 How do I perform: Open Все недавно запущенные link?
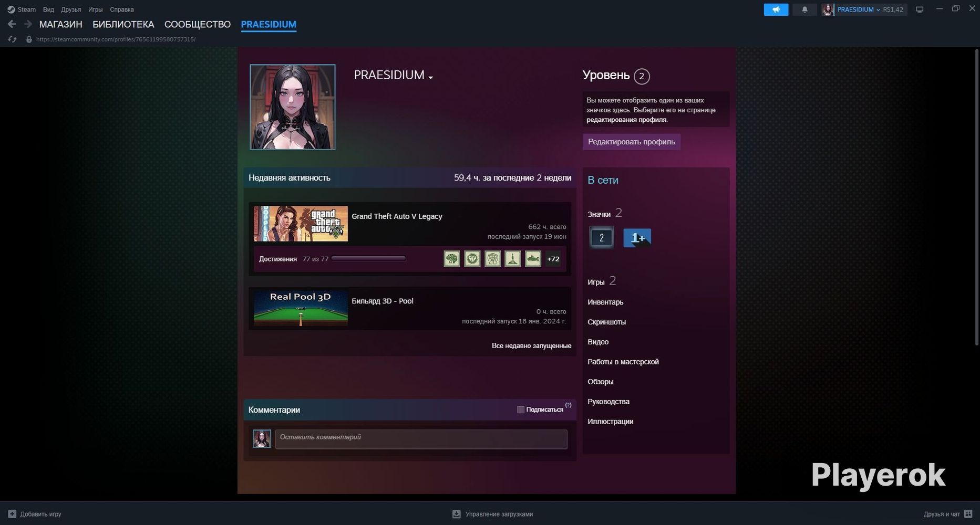pyautogui.click(x=531, y=345)
